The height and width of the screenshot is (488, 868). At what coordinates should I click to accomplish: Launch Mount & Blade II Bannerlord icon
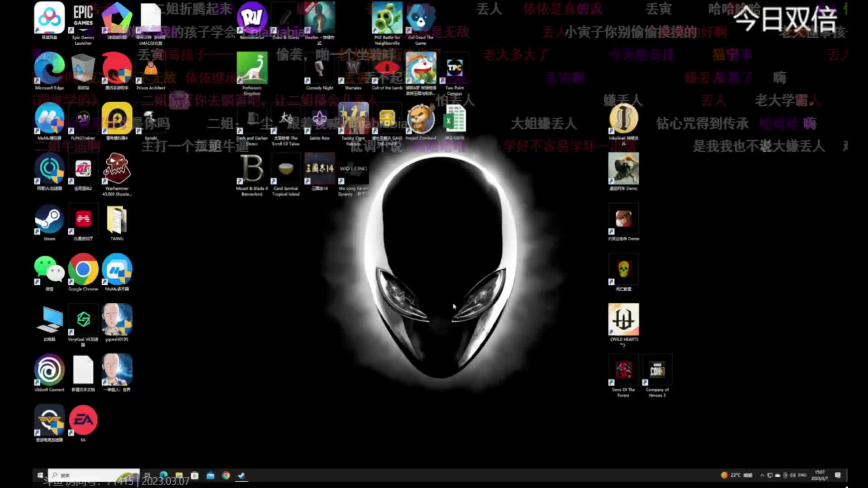[252, 174]
